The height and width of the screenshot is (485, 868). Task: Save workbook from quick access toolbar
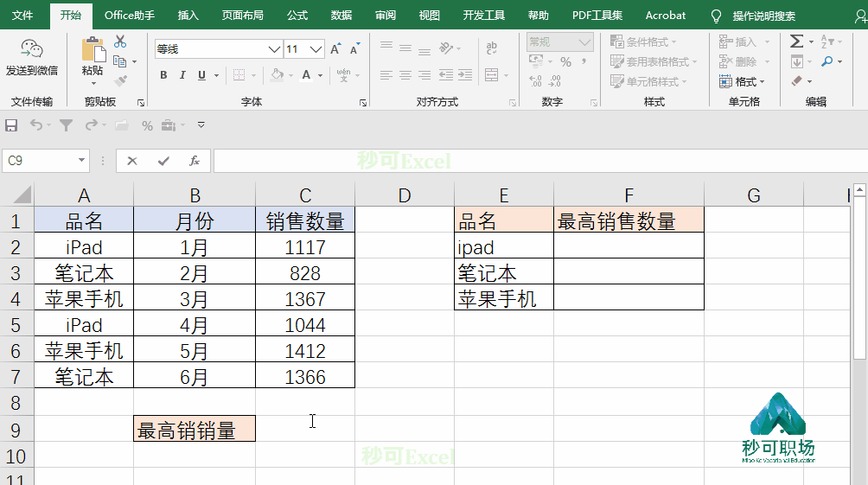[x=11, y=125]
